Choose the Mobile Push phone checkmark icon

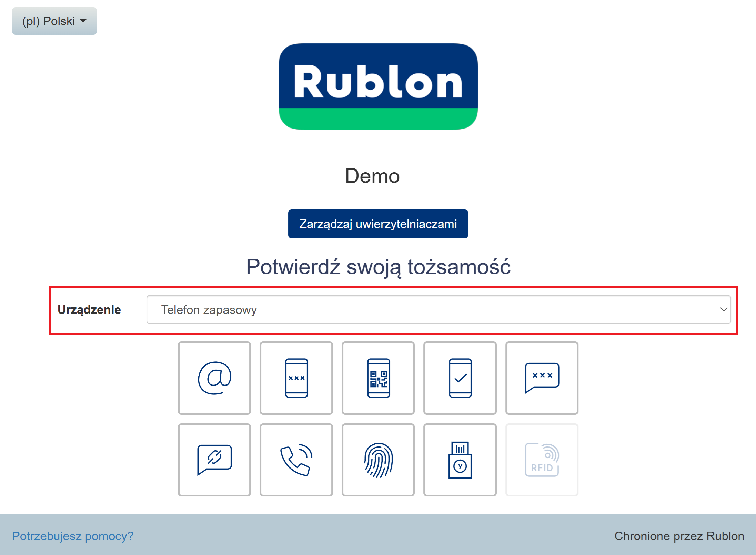point(460,378)
